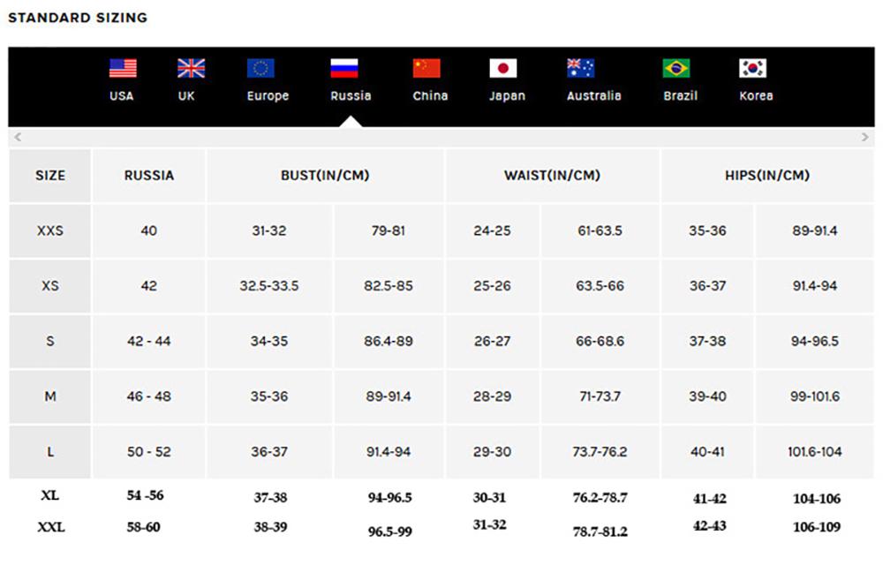Select the WAIST(IN/CM) column header
This screenshot has height=588, width=883.
[x=552, y=176]
